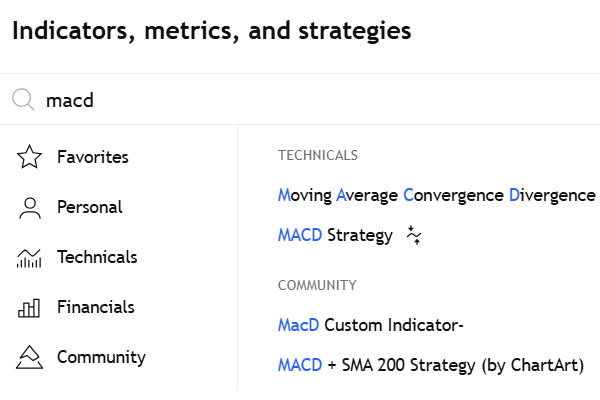Click the strategy arrows icon beside MACD Strategy
600x400 pixels.
point(415,236)
